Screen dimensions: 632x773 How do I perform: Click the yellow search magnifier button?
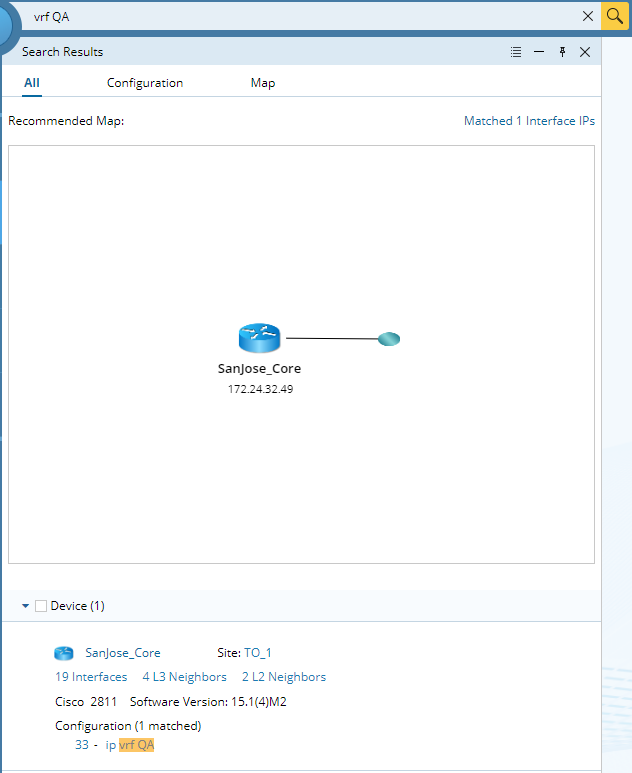(615, 16)
